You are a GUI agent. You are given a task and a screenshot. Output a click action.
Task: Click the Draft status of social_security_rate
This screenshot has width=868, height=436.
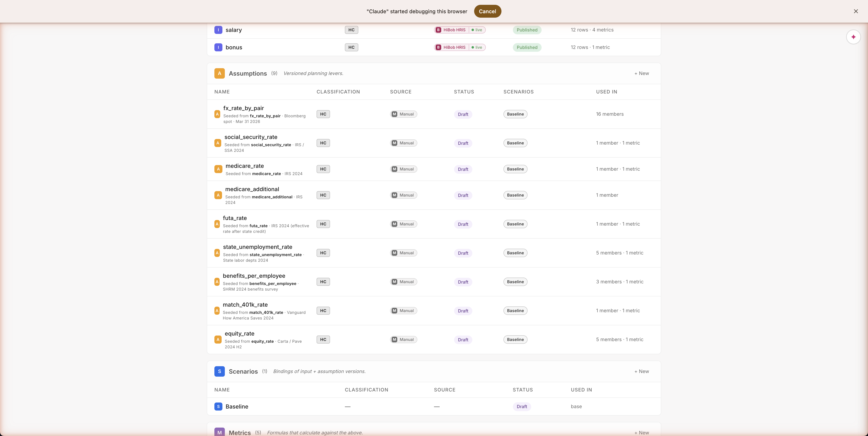tap(463, 143)
